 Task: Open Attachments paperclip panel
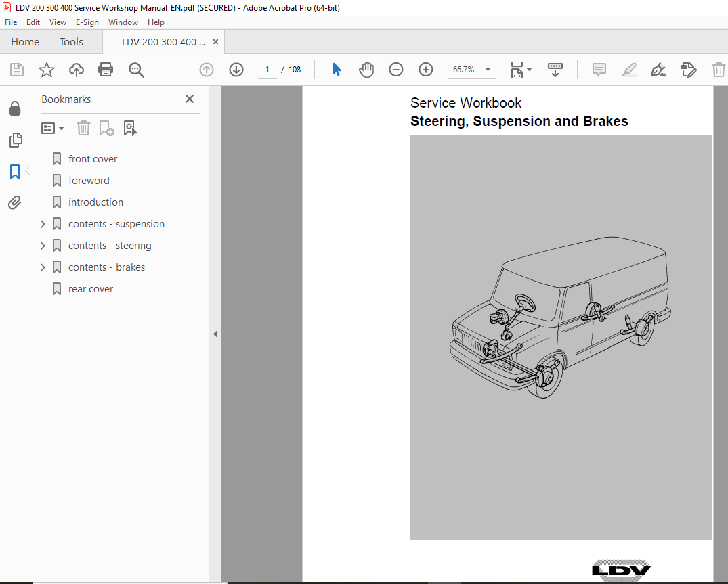click(15, 203)
